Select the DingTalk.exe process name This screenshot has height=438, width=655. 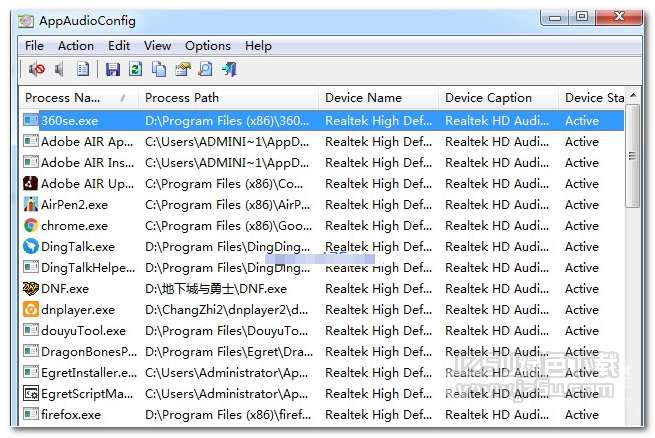pos(78,246)
